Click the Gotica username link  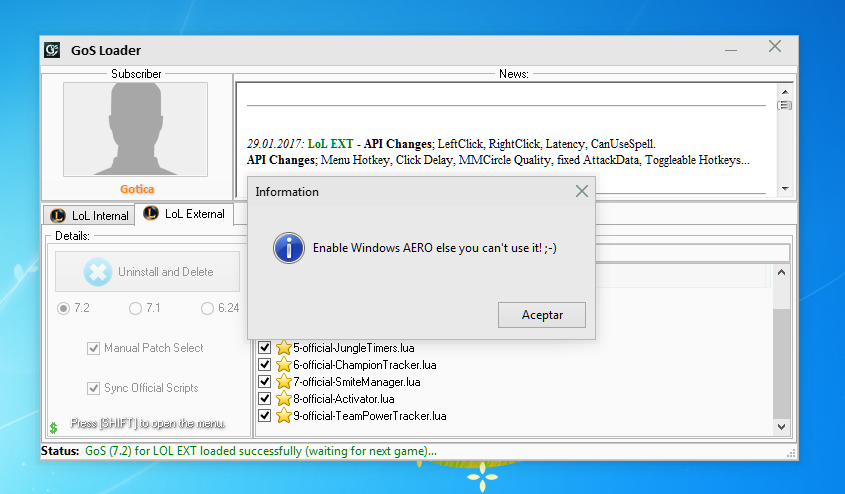point(137,189)
